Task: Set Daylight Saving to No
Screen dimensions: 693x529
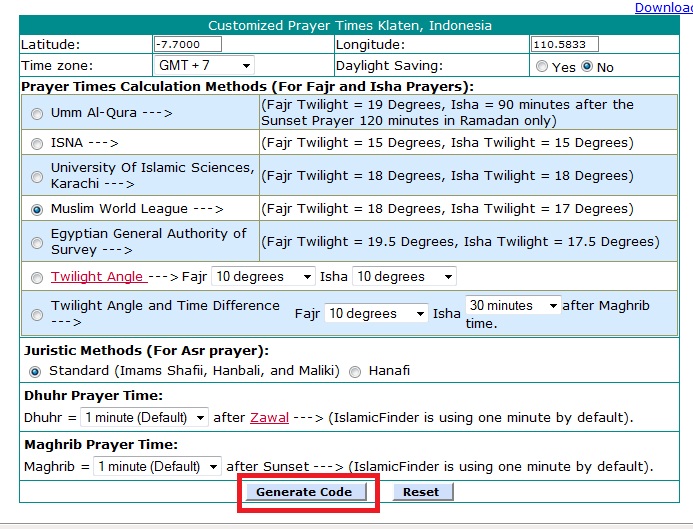Action: 587,67
